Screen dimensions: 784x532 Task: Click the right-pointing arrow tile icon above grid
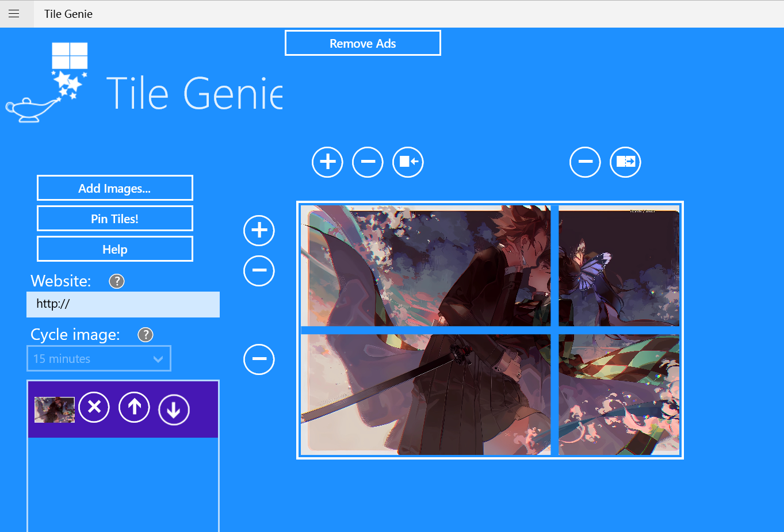626,162
